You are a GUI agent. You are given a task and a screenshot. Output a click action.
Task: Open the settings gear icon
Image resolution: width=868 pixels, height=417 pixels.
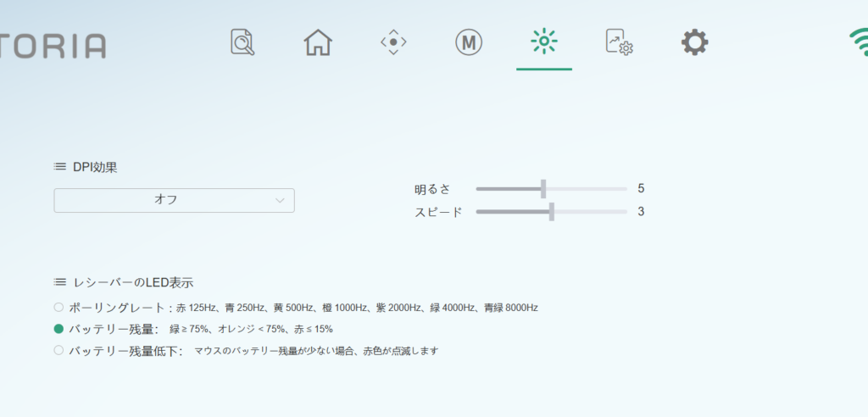click(x=695, y=42)
